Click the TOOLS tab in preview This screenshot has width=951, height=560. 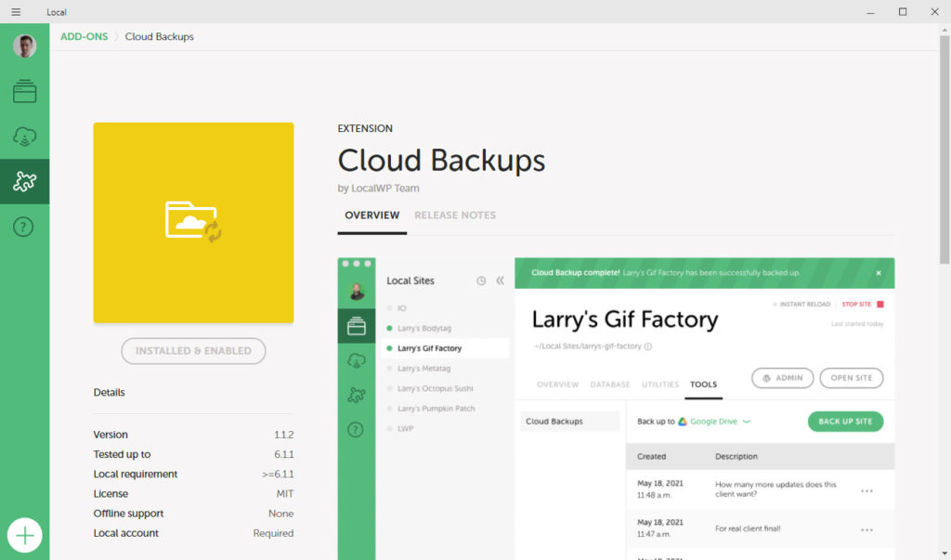tap(703, 384)
